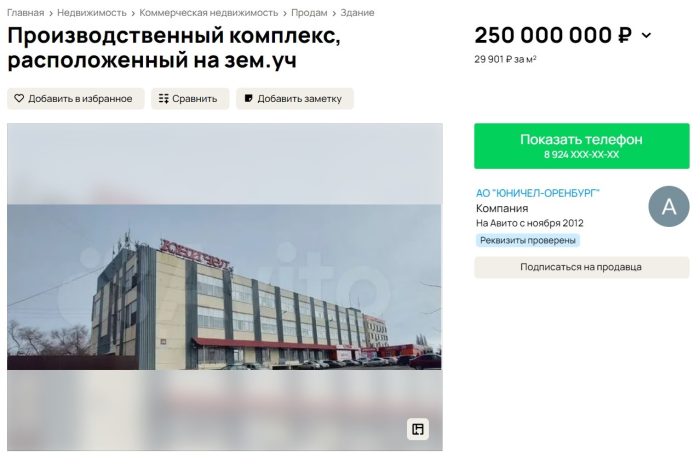Subscribe to the seller
This screenshot has width=700, height=467.
[x=582, y=267]
